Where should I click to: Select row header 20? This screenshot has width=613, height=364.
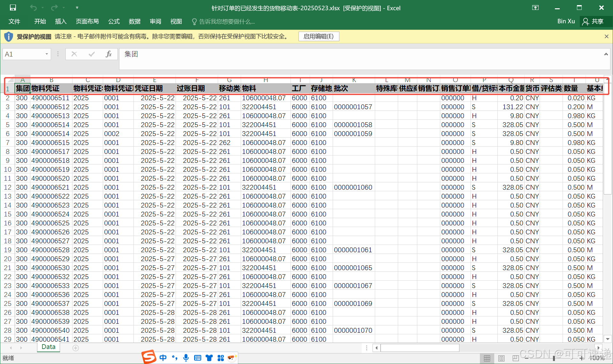coord(8,259)
